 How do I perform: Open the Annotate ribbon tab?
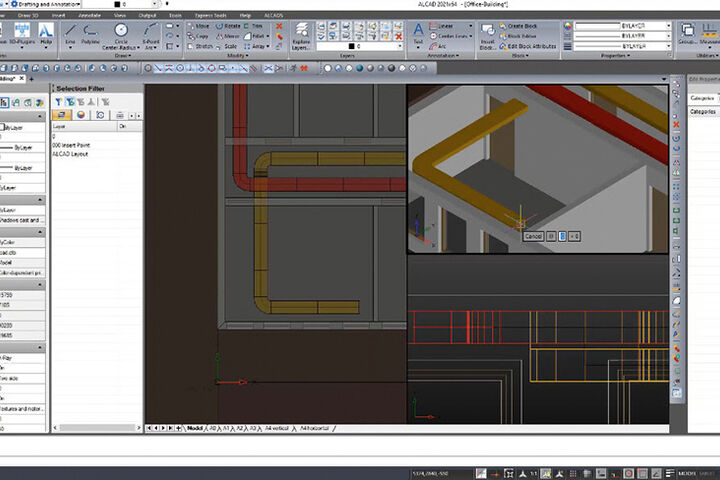click(90, 15)
